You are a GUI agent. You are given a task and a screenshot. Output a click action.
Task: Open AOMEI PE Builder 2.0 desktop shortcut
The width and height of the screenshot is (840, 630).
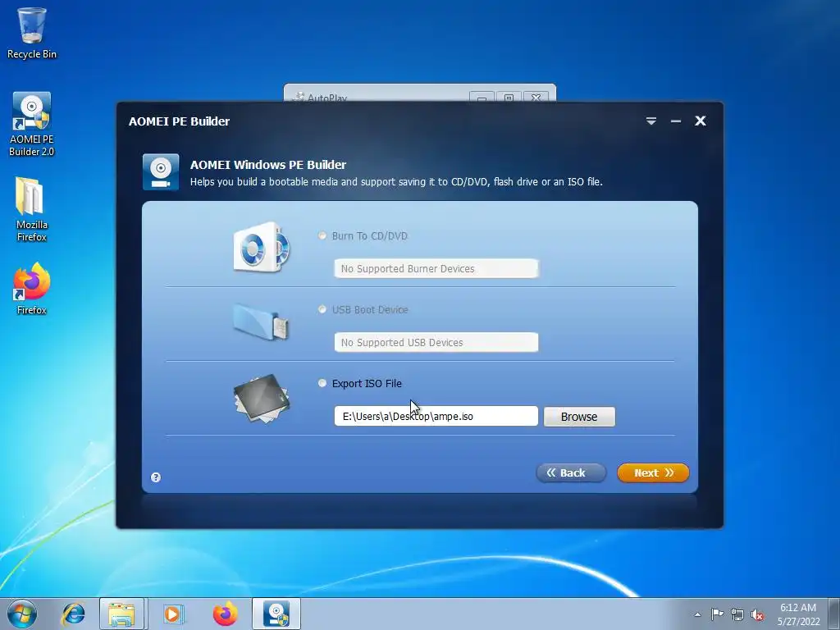tap(32, 125)
